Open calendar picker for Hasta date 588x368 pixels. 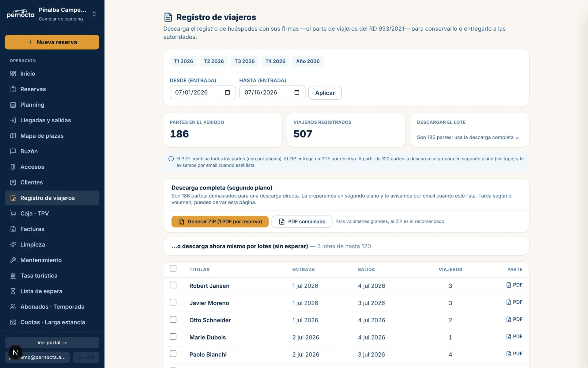pos(297,92)
